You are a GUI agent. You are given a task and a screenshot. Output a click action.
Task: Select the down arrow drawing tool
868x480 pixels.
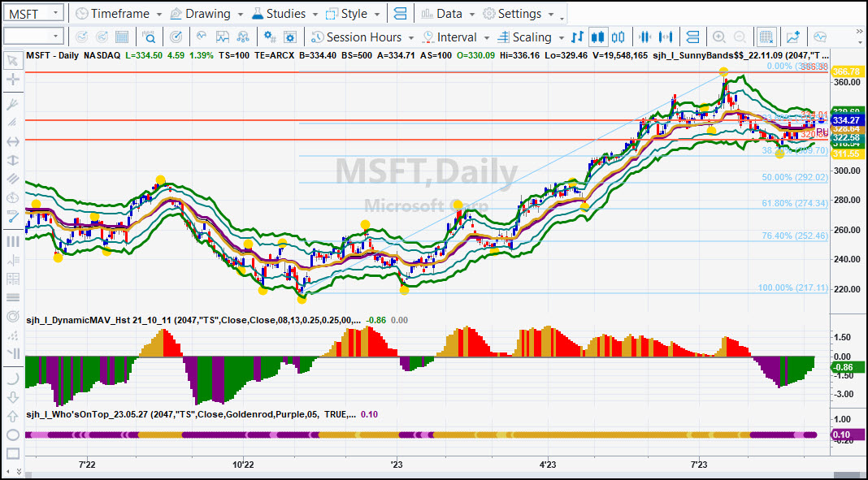(x=13, y=398)
